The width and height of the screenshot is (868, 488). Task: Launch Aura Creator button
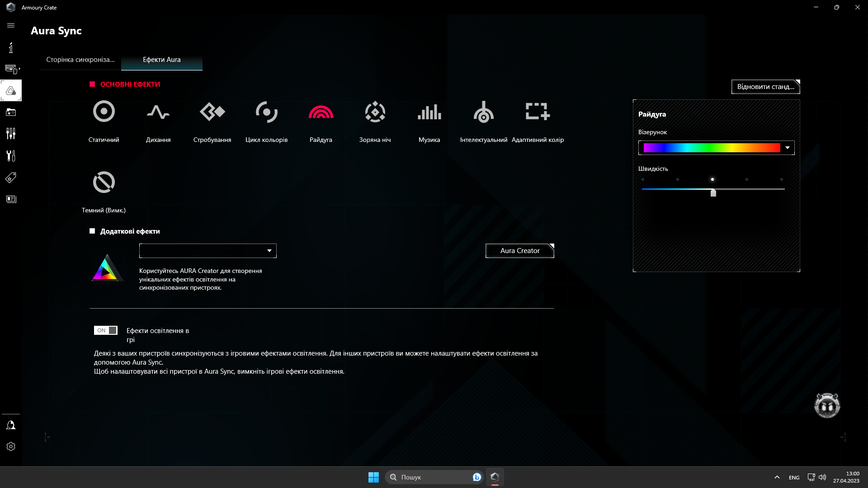519,251
